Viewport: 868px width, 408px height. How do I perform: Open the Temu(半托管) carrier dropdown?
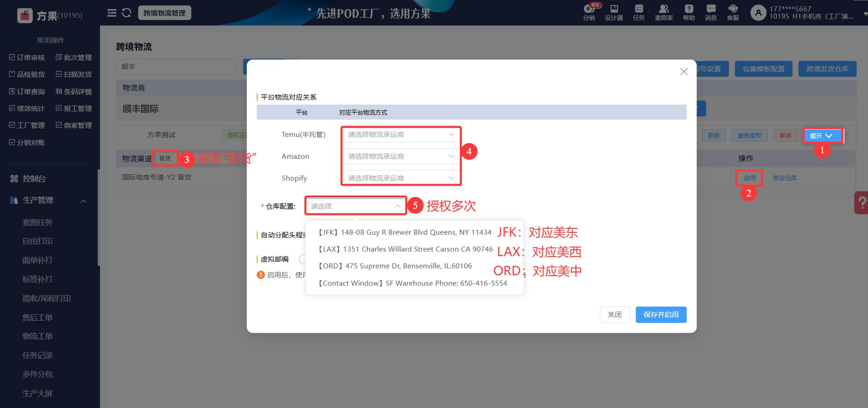(x=401, y=135)
